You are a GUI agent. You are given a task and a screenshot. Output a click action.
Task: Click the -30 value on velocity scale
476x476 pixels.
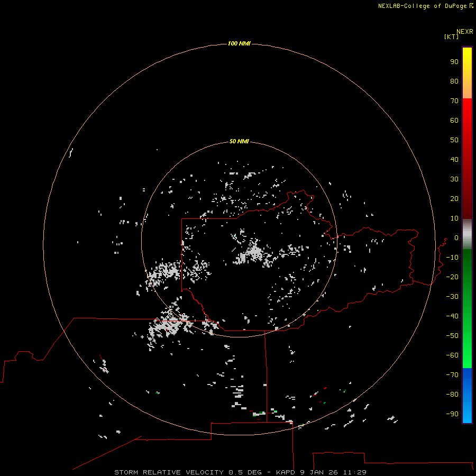coord(452,297)
